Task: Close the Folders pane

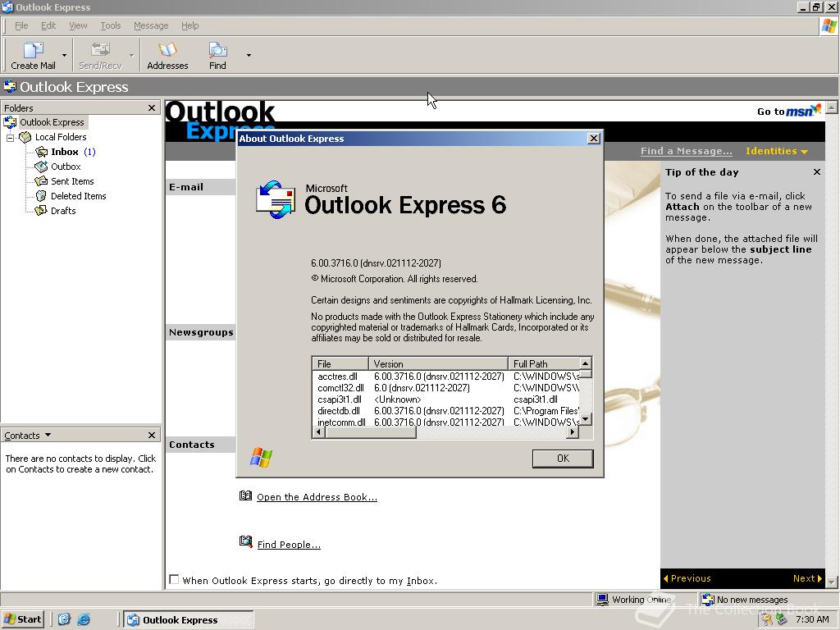Action: click(x=152, y=107)
